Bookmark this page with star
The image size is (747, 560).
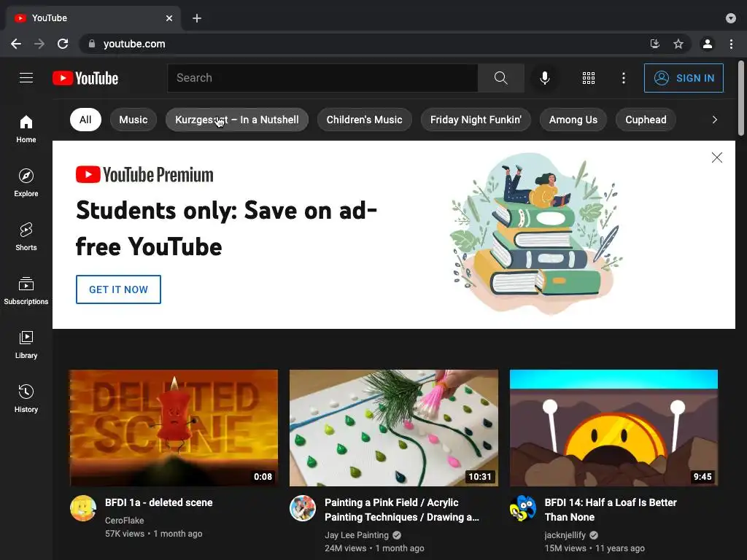point(678,44)
